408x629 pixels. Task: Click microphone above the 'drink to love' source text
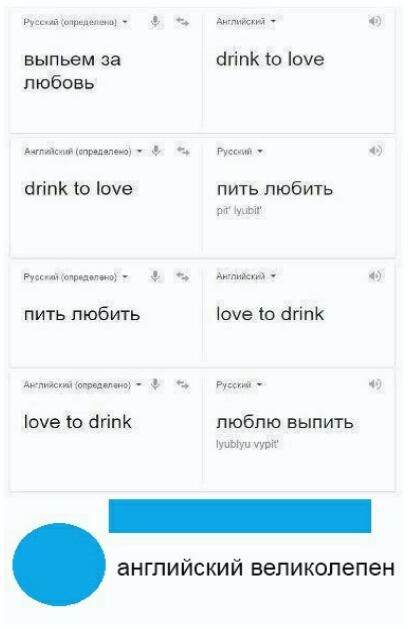[x=156, y=151]
